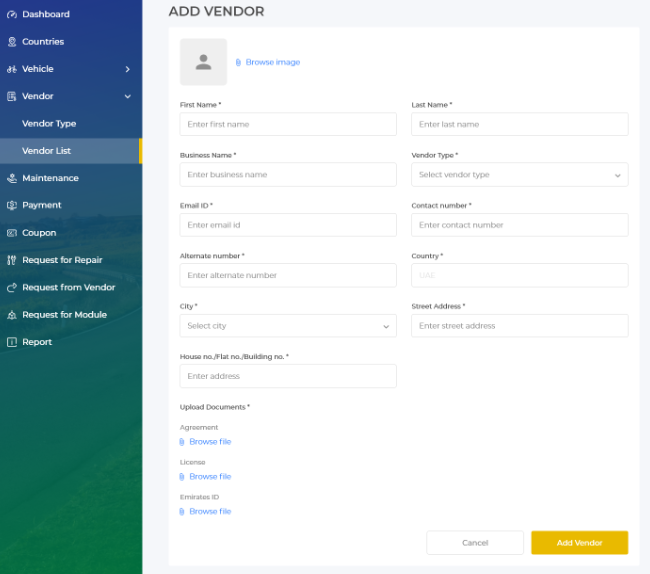Click the Report icon in sidebar
Image resolution: width=650 pixels, height=574 pixels.
click(x=12, y=342)
